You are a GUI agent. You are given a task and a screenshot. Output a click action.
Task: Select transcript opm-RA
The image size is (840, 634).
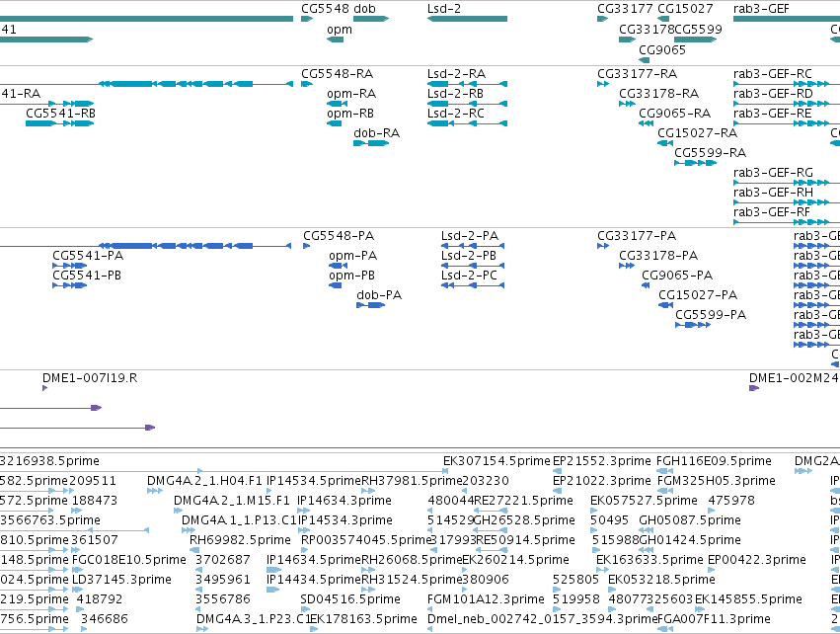351,94
